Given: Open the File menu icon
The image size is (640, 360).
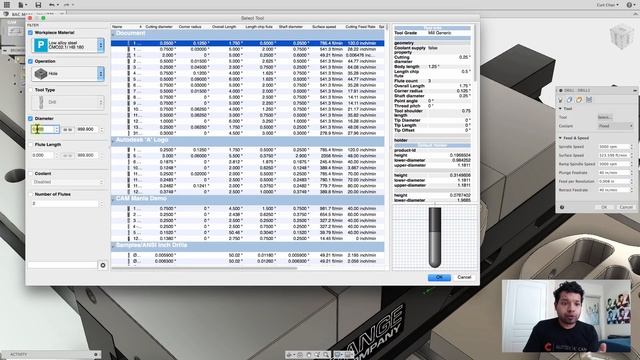Looking at the screenshot, I should (21, 5).
